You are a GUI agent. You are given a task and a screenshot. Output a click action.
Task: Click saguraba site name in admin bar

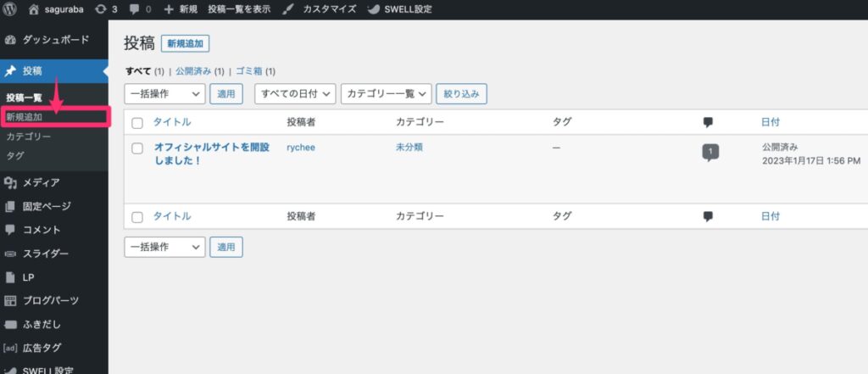pos(64,9)
